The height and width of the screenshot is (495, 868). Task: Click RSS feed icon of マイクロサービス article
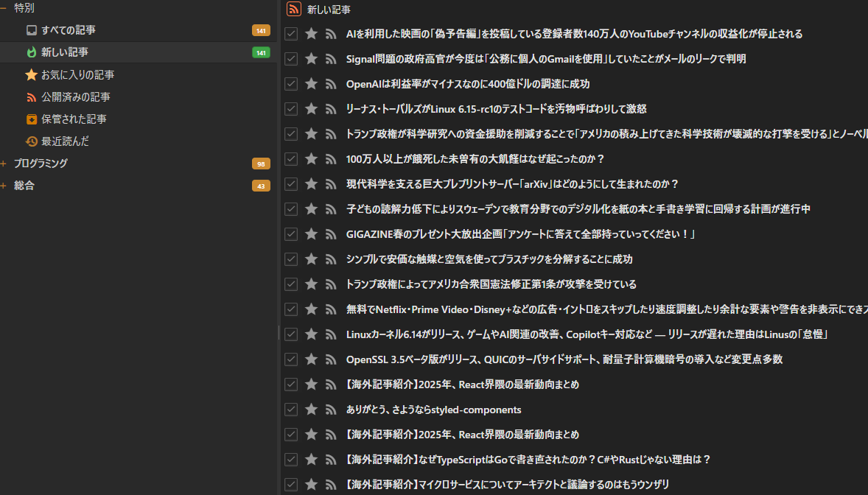tap(331, 485)
